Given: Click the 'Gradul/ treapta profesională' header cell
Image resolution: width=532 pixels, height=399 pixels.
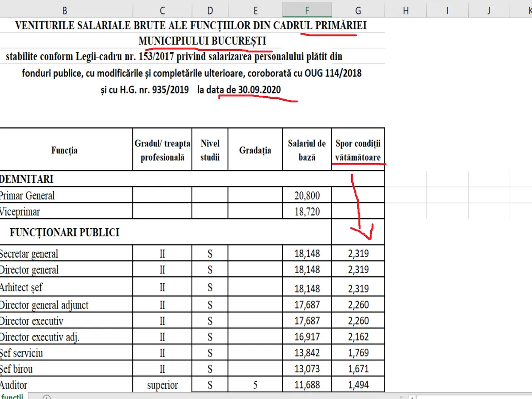Looking at the screenshot, I should point(162,150).
